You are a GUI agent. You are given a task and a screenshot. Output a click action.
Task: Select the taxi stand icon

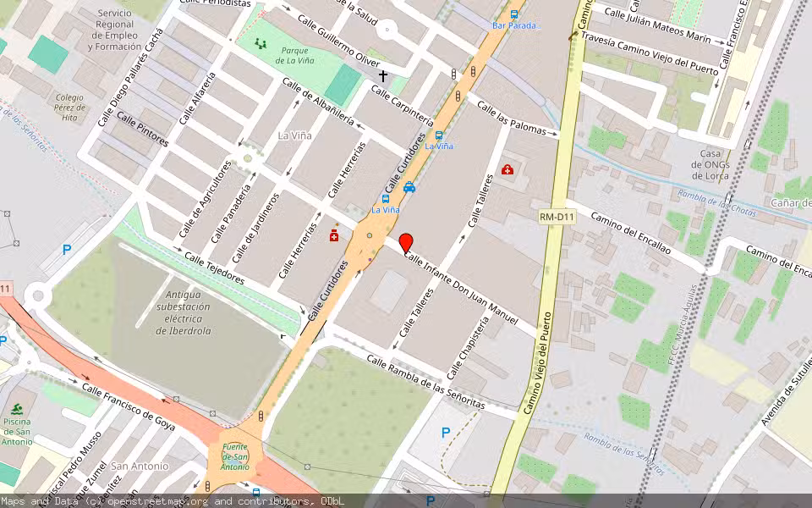click(409, 187)
